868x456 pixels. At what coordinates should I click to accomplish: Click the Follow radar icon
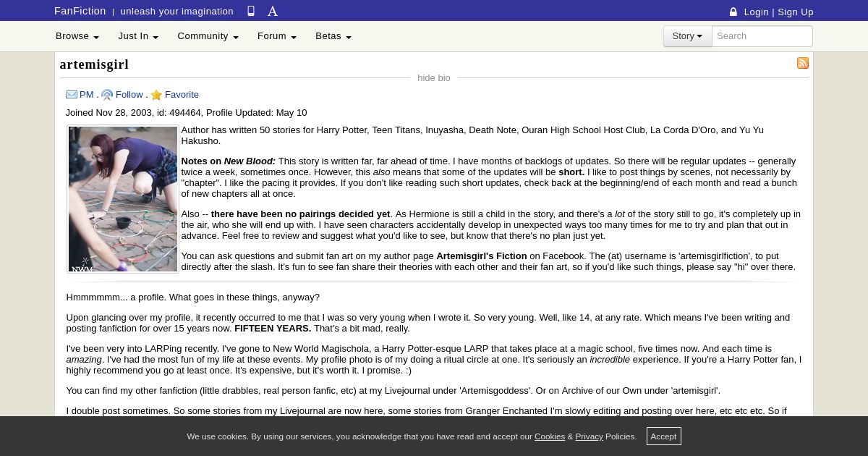tap(107, 95)
